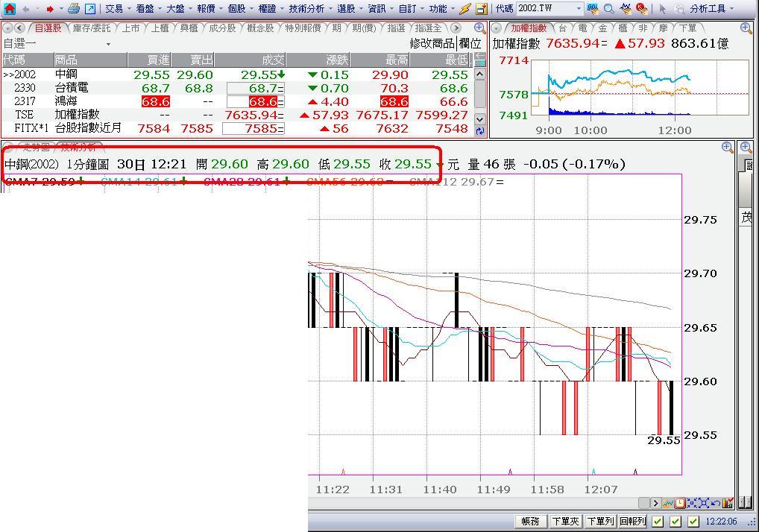Select the 台積電 row in watchlist

236,88
